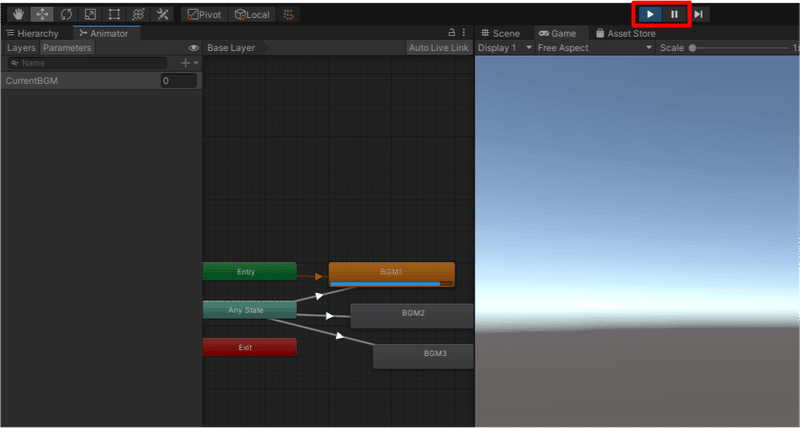Select the CurrentBGM parameter

point(101,81)
